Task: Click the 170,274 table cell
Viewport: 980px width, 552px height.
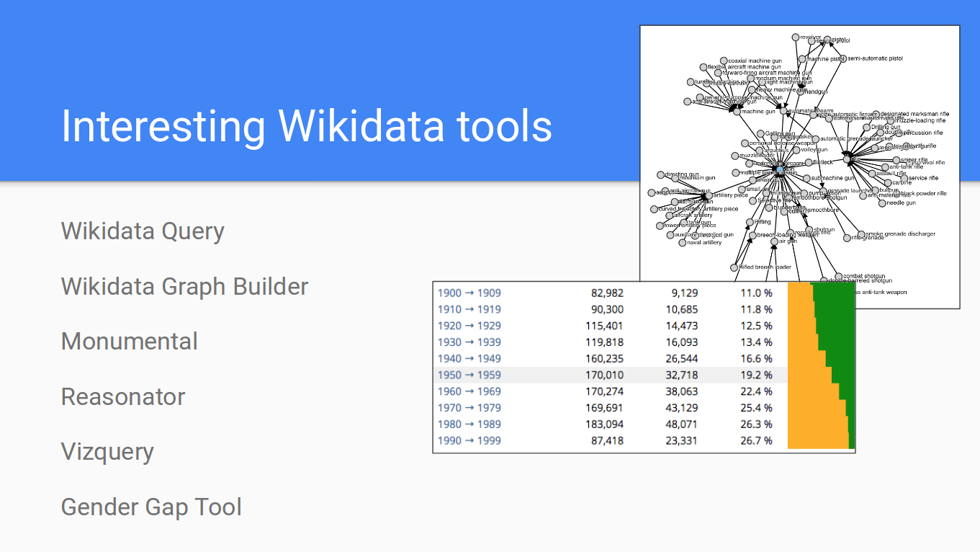Action: click(603, 391)
